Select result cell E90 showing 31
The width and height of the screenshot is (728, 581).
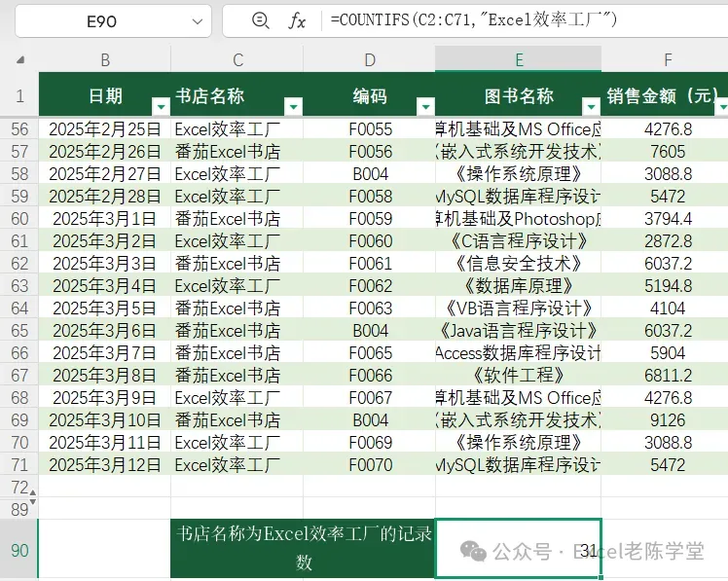[518, 549]
